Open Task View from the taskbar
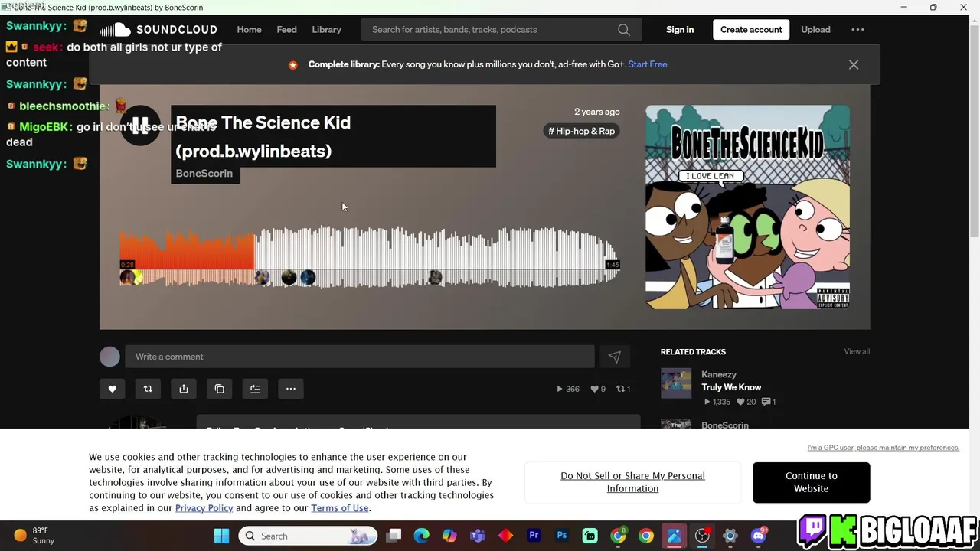 [394, 536]
